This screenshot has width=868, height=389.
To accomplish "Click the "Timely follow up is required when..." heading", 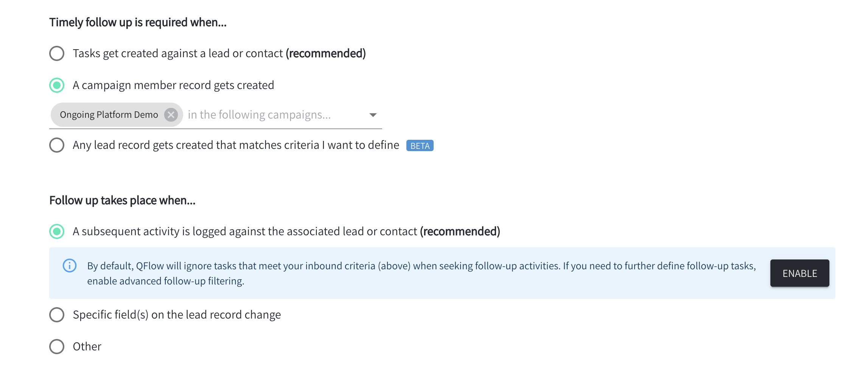I will coord(138,22).
